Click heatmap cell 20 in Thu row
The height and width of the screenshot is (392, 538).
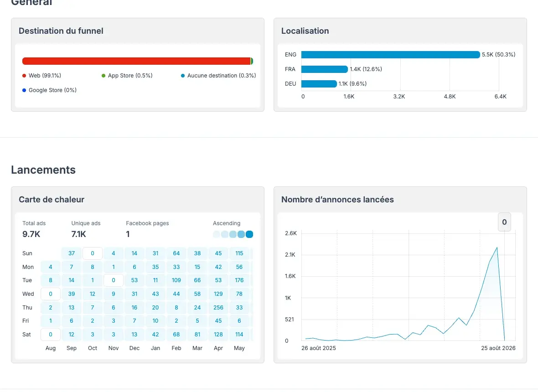coord(155,308)
